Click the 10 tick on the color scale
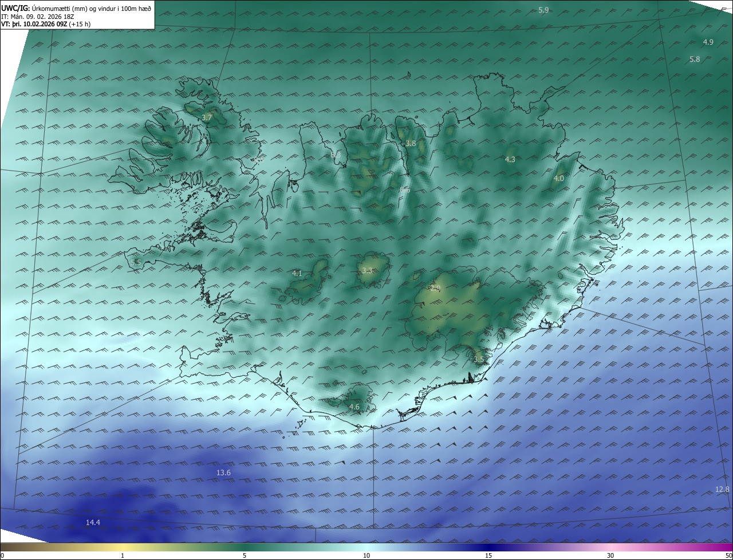The image size is (733, 560). click(366, 555)
